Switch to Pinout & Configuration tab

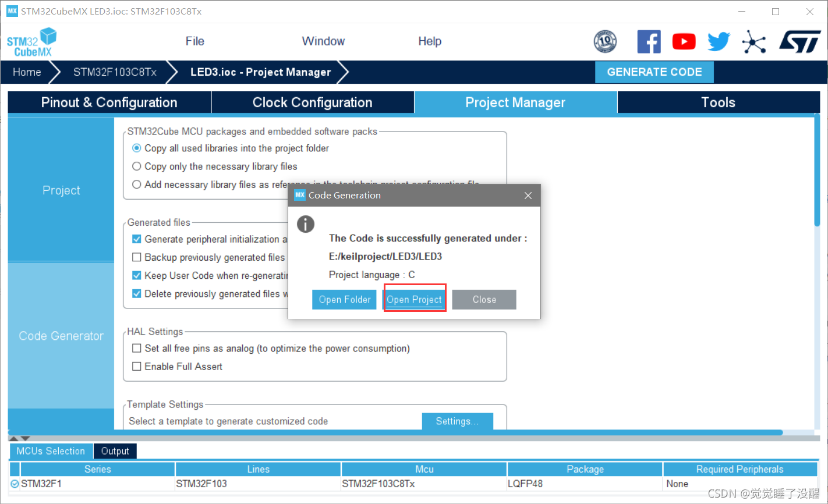(x=109, y=102)
